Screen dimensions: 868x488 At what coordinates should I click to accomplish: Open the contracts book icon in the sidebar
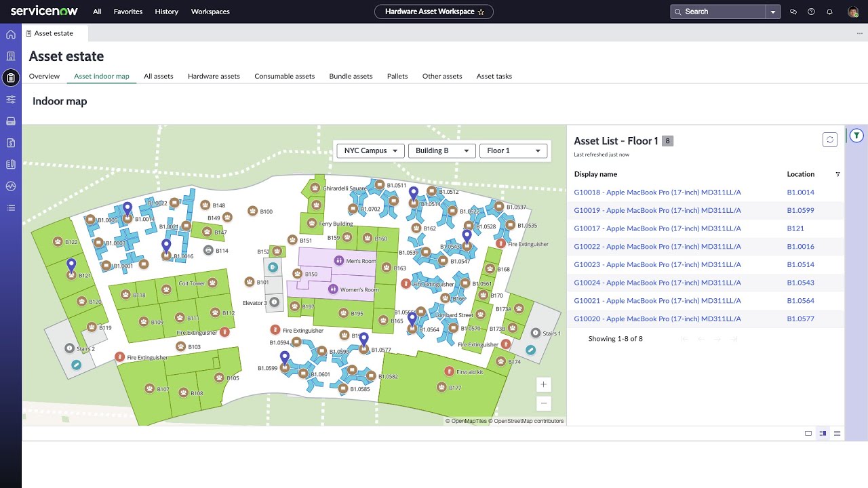pyautogui.click(x=10, y=164)
